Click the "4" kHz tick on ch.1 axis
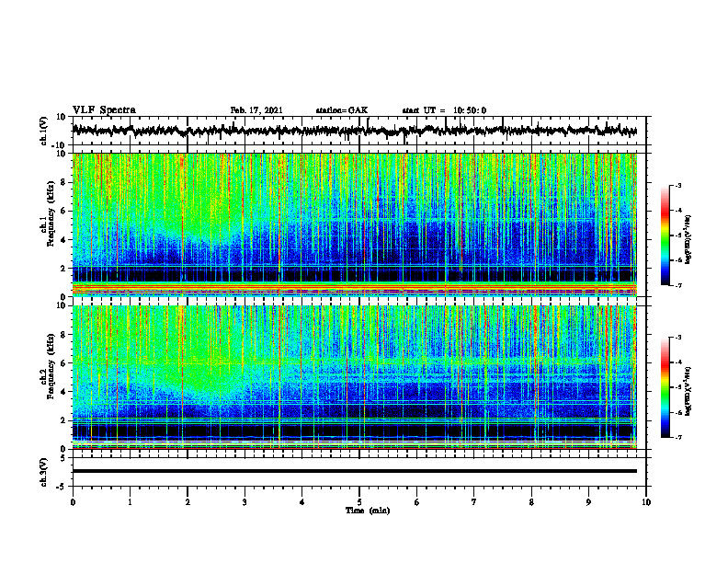The width and height of the screenshot is (728, 563). 63,240
